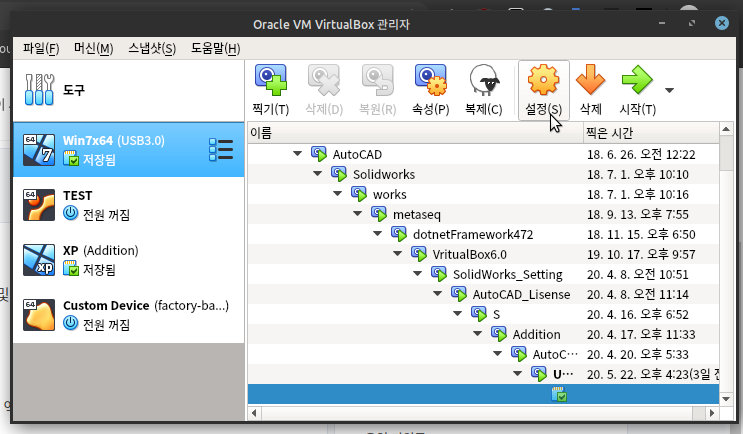The height and width of the screenshot is (434, 743).
Task: Click the vertical scrollbar down arrow
Action: coord(726,399)
